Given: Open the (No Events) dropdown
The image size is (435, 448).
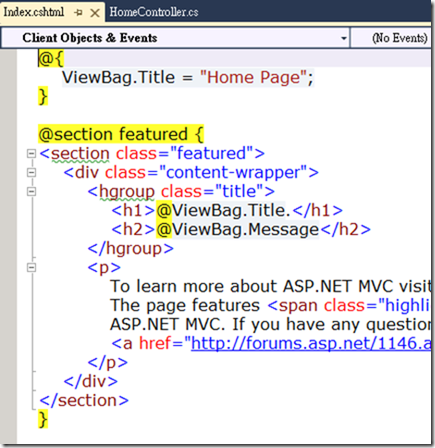Looking at the screenshot, I should [391, 38].
